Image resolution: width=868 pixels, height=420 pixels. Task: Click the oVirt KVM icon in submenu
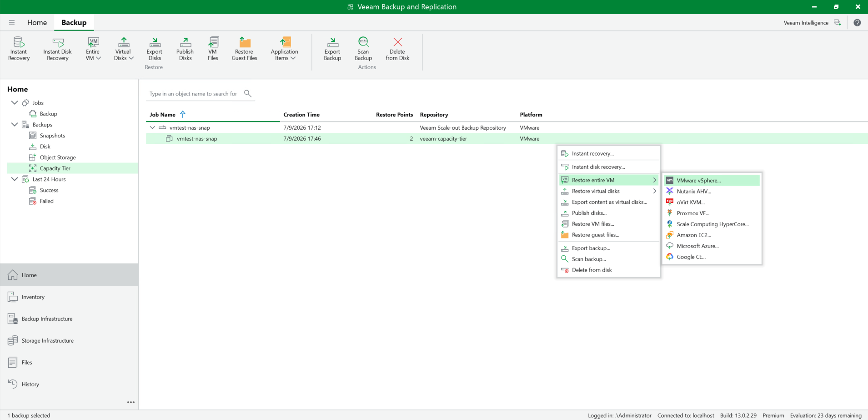[670, 202]
